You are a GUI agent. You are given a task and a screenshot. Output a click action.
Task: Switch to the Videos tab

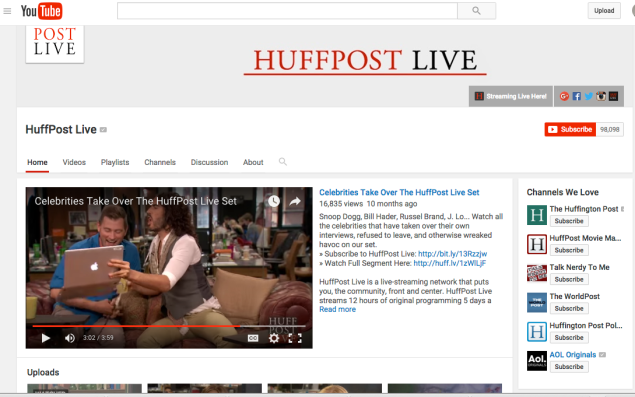pos(74,162)
